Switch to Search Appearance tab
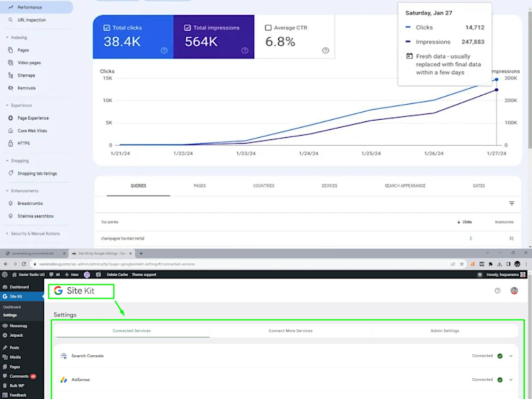 pos(405,186)
